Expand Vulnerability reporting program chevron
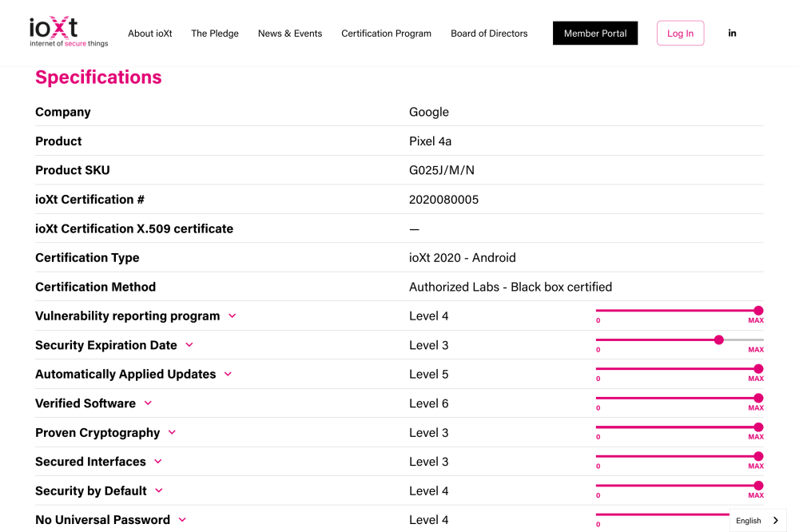 pos(233,316)
